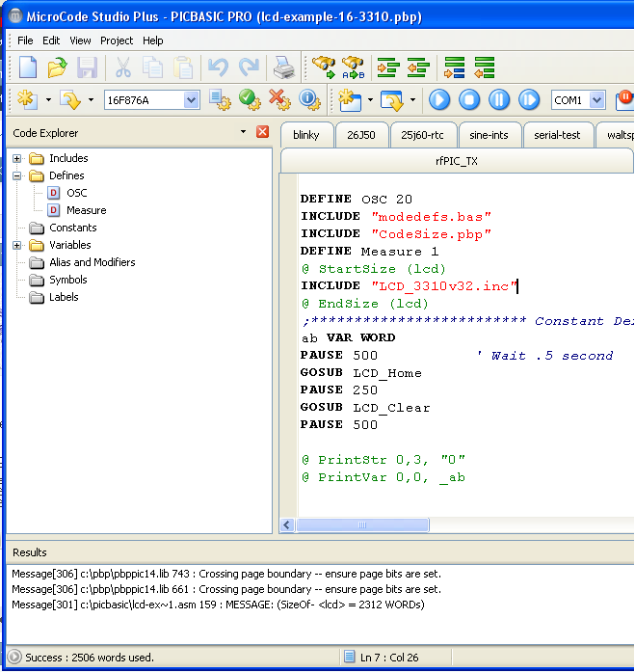Click the red X gear icon

pyautogui.click(x=278, y=99)
